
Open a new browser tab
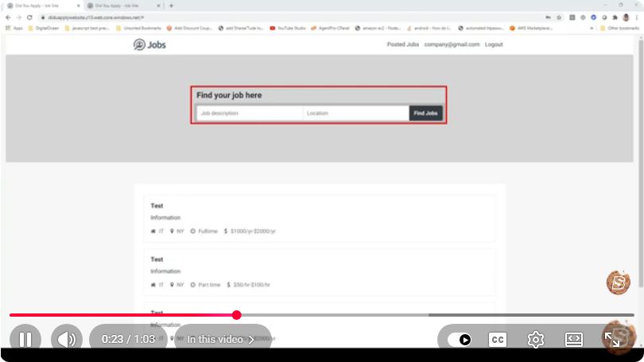point(171,6)
